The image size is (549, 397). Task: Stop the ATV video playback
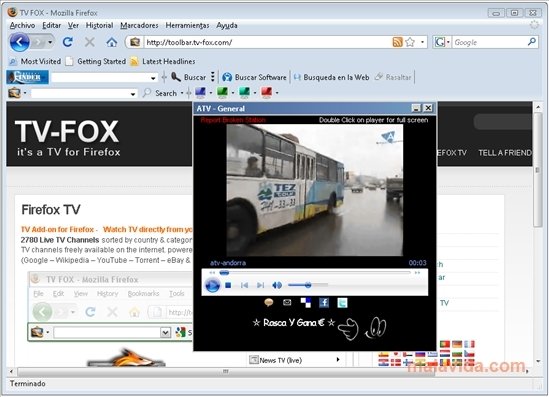[228, 285]
